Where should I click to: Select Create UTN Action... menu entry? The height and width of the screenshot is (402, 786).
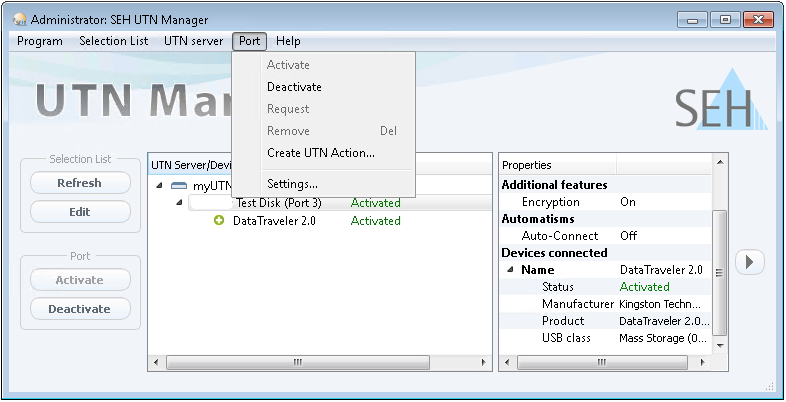pyautogui.click(x=320, y=153)
